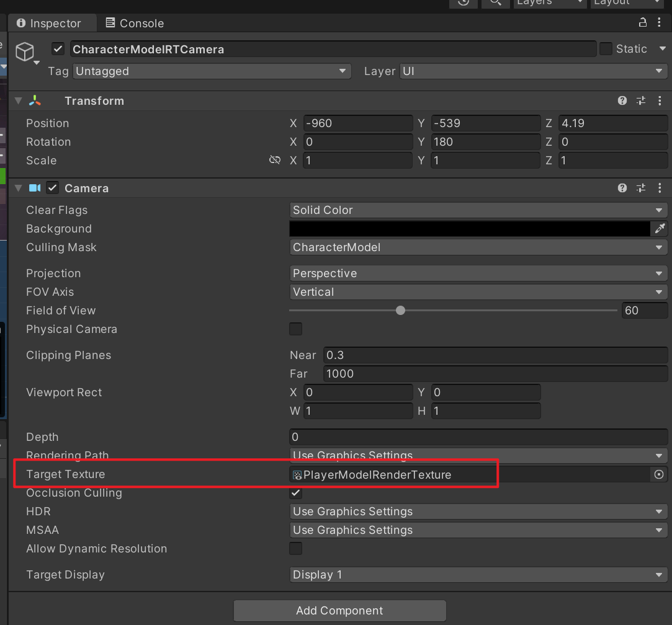Screen dimensions: 672x625
Task: Open the Clear Flags dropdown
Action: (x=478, y=210)
